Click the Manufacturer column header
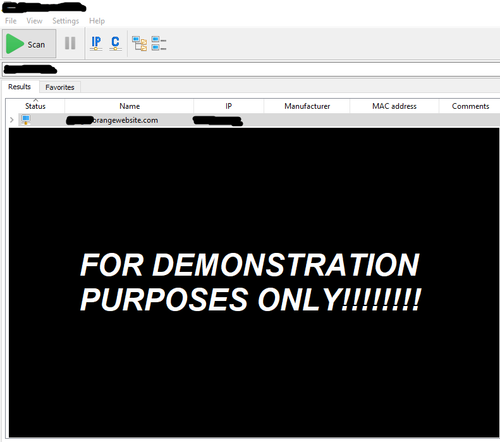 pos(307,106)
